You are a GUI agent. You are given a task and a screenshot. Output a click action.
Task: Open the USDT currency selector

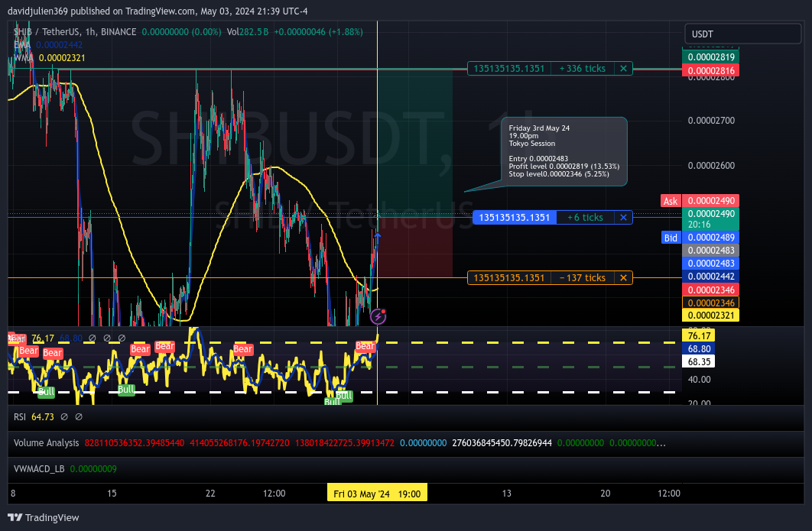click(x=742, y=34)
